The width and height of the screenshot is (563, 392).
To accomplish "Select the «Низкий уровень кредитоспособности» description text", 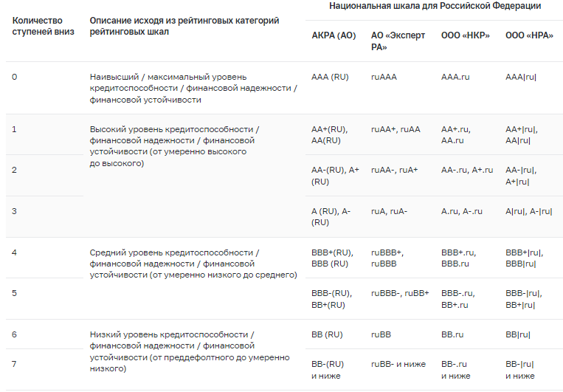I will pyautogui.click(x=171, y=335).
